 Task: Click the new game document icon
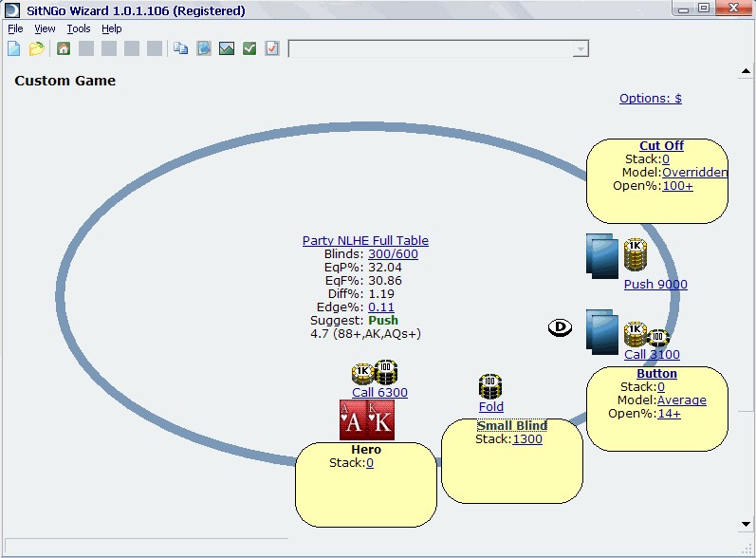(x=14, y=48)
